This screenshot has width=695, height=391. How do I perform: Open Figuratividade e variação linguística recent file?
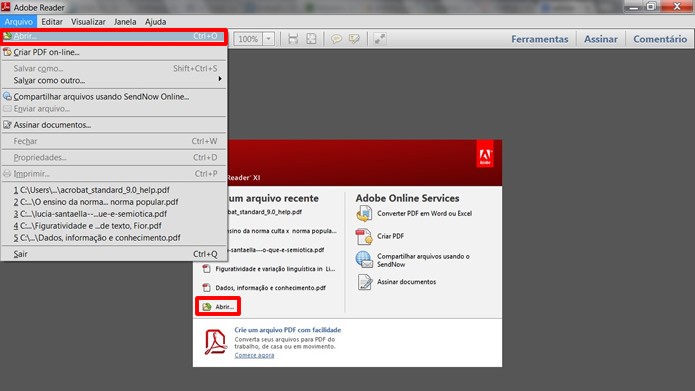tap(275, 269)
